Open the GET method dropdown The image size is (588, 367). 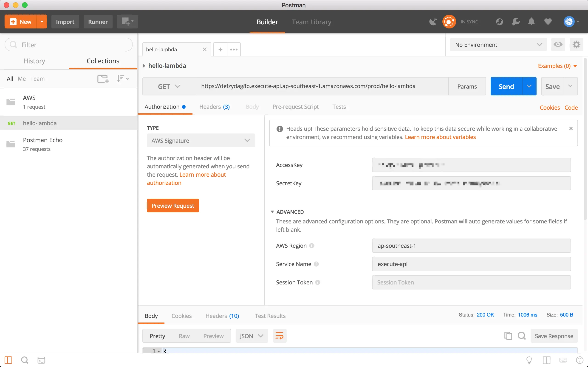click(169, 87)
